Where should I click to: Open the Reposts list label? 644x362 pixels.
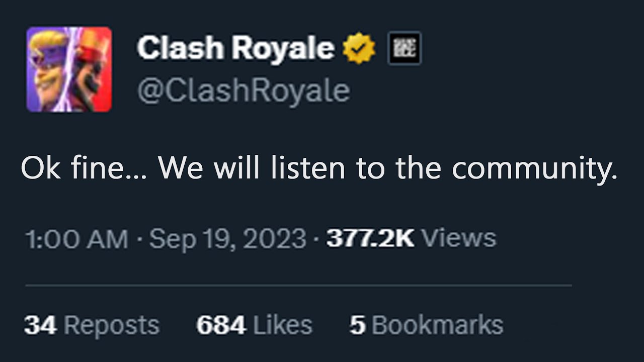click(x=112, y=325)
